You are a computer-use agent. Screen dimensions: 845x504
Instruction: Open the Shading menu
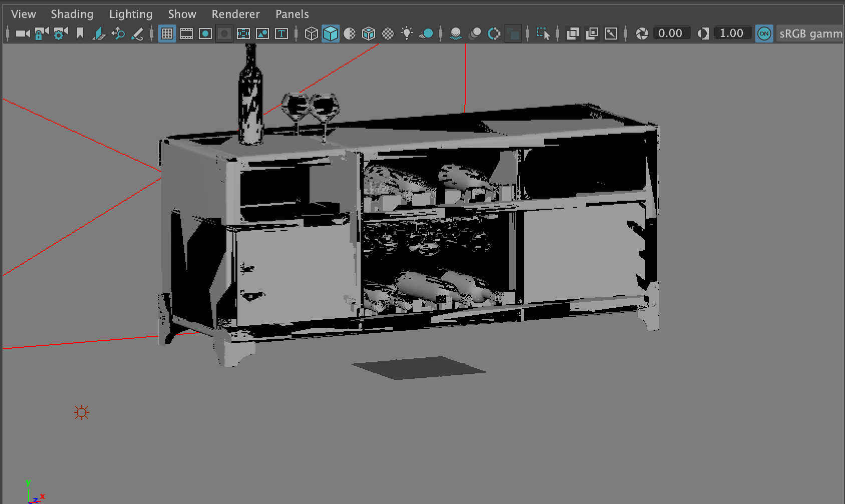[x=72, y=14]
